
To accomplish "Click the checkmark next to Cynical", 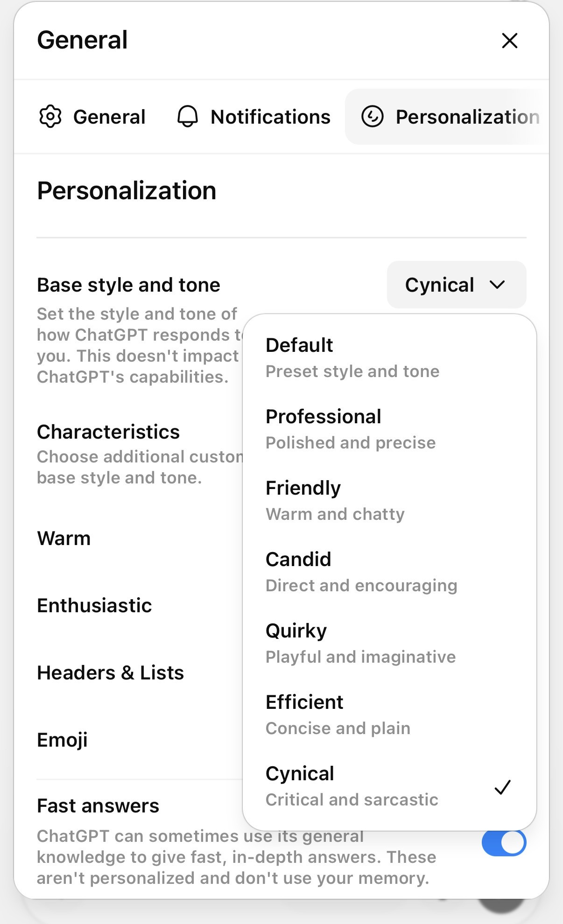I will point(503,787).
